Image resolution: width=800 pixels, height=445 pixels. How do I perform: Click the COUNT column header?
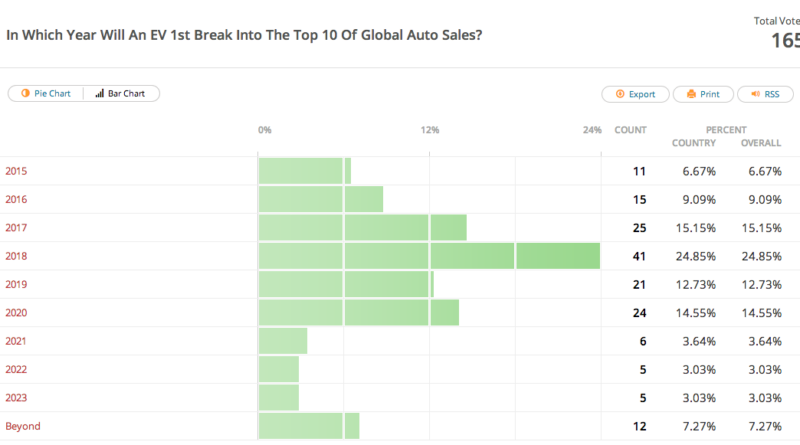(x=630, y=130)
